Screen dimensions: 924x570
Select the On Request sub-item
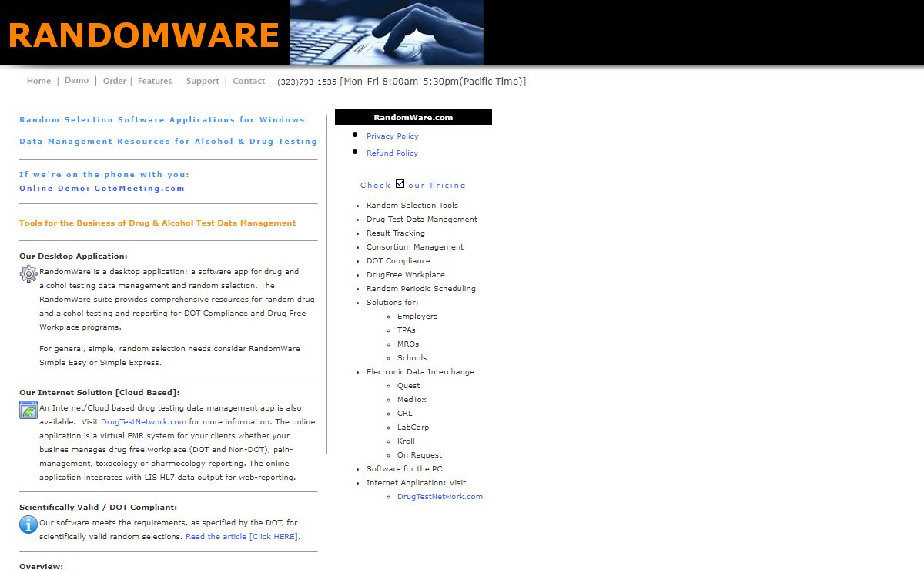tap(420, 454)
